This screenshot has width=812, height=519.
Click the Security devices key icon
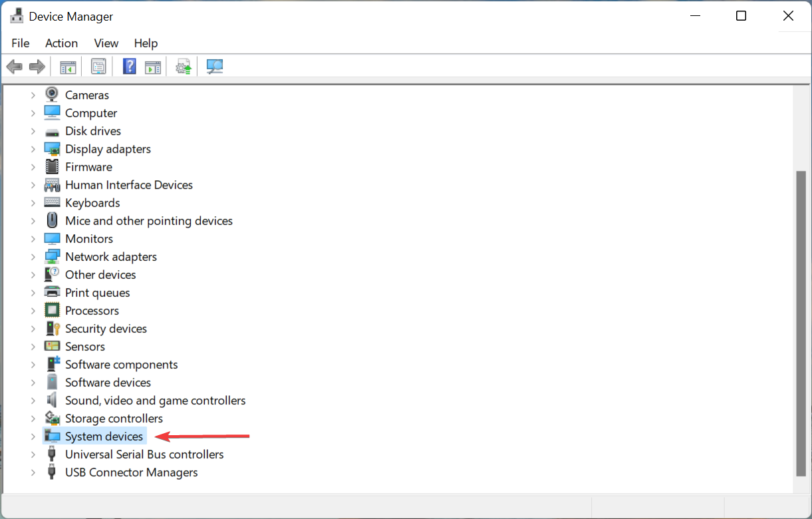[x=52, y=328]
